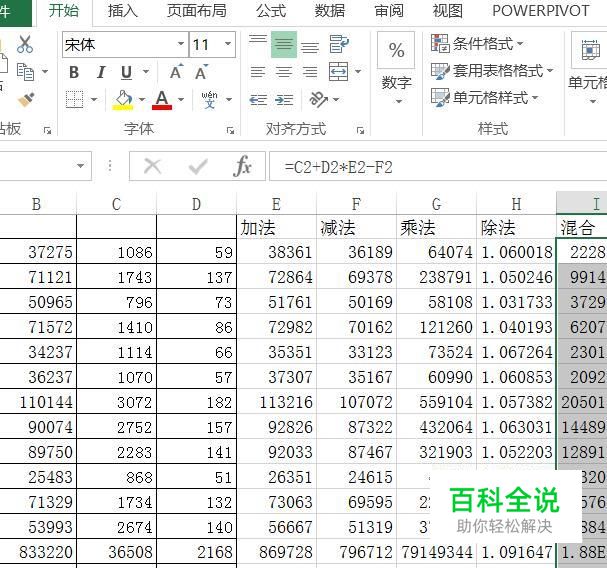Open the 审阅 ribbon tab
The height and width of the screenshot is (568, 607).
coord(389,11)
